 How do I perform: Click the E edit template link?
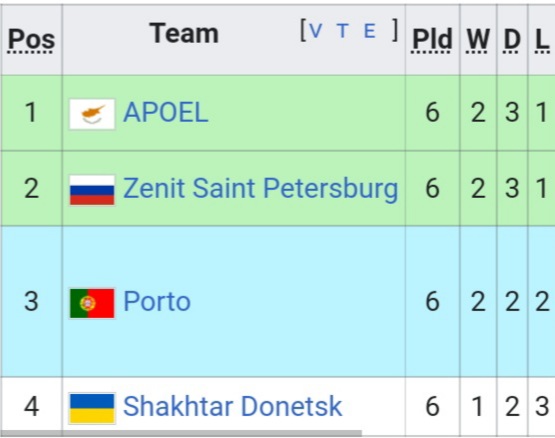pos(370,31)
